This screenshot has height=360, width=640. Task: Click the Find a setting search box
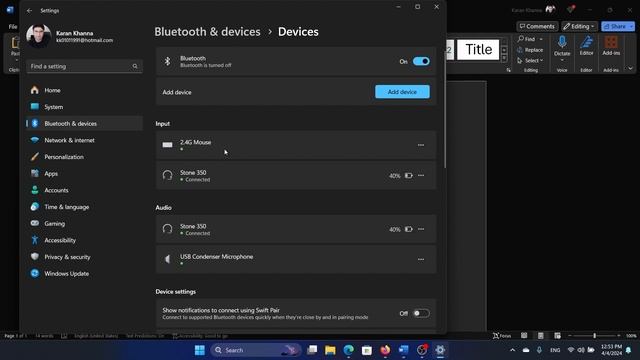(84, 66)
